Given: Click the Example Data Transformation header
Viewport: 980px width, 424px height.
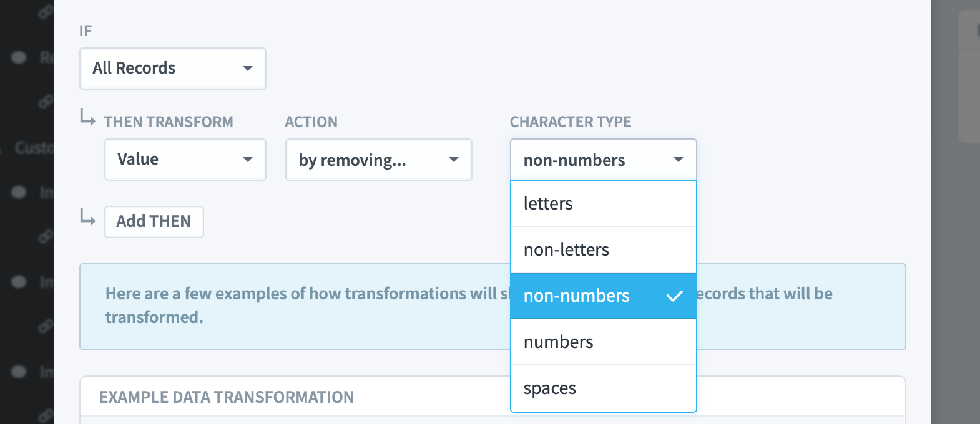Looking at the screenshot, I should [x=227, y=397].
